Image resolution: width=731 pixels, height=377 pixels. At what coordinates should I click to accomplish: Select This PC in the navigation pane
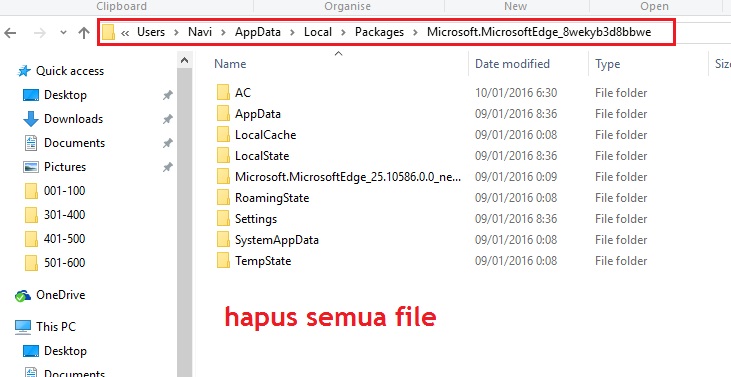pos(55,327)
